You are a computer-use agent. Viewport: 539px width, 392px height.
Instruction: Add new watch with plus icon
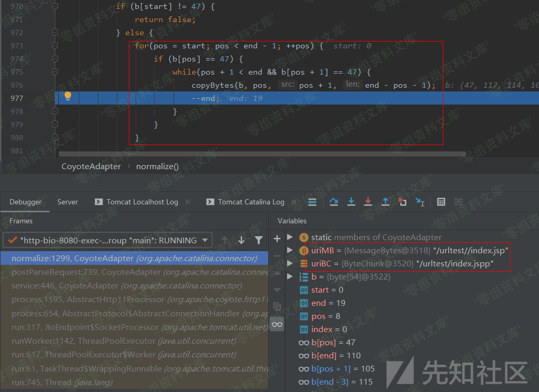(277, 239)
